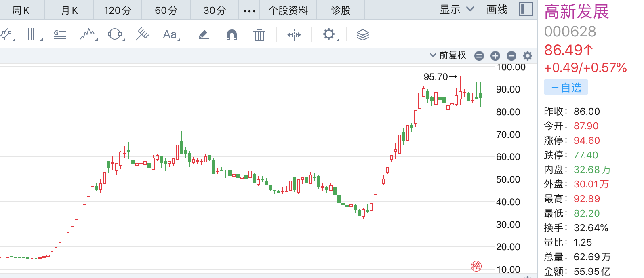Click the 昨收 value 86.00
This screenshot has width=644, height=278.
pos(587,112)
